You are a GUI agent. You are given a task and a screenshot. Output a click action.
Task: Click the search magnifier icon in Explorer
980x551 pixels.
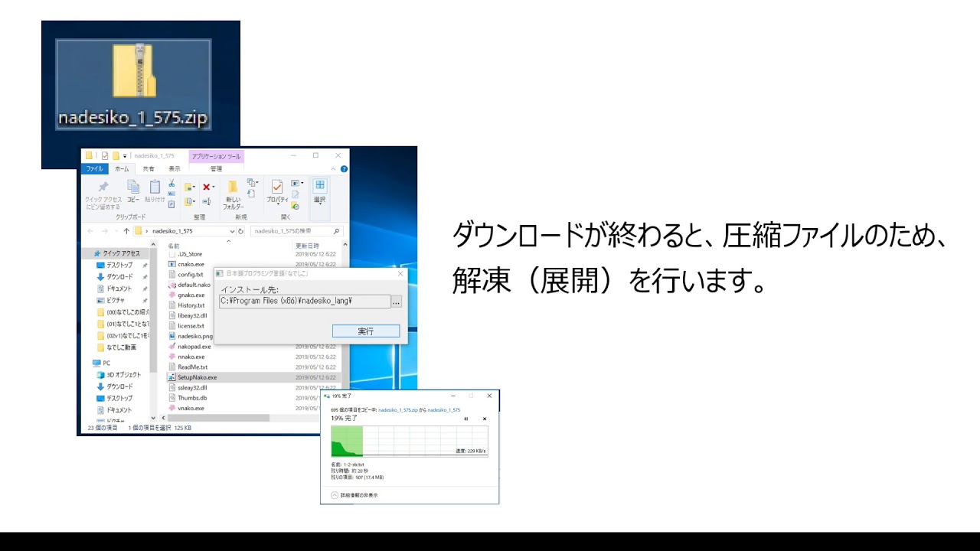click(337, 230)
